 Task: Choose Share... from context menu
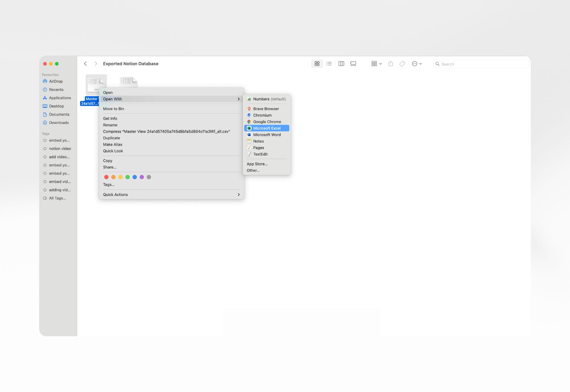point(171,167)
